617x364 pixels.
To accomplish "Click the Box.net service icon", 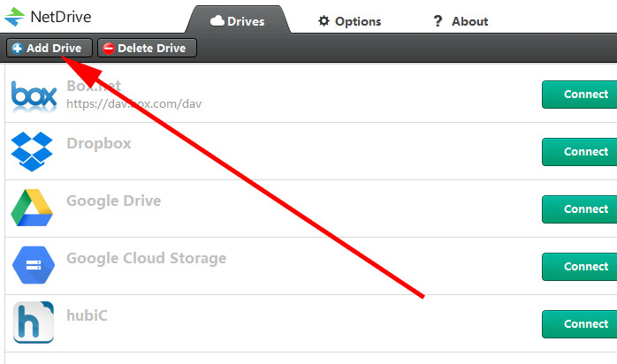I will pos(34,95).
